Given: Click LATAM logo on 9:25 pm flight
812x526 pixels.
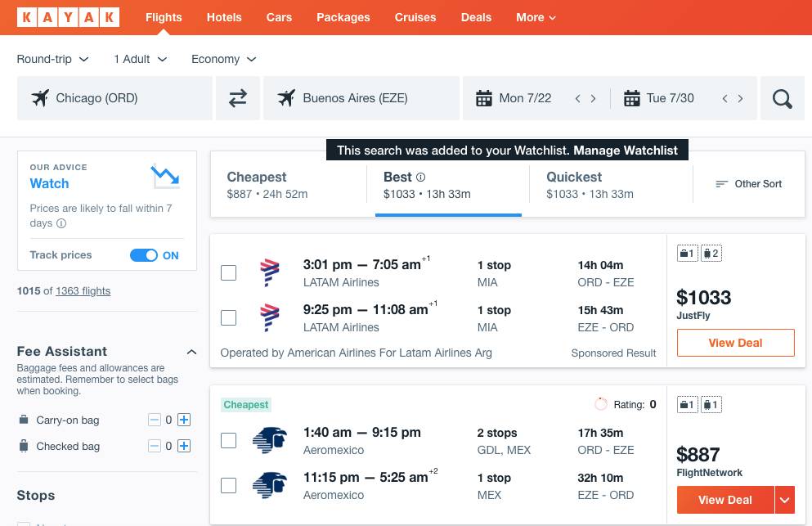Looking at the screenshot, I should (269, 317).
